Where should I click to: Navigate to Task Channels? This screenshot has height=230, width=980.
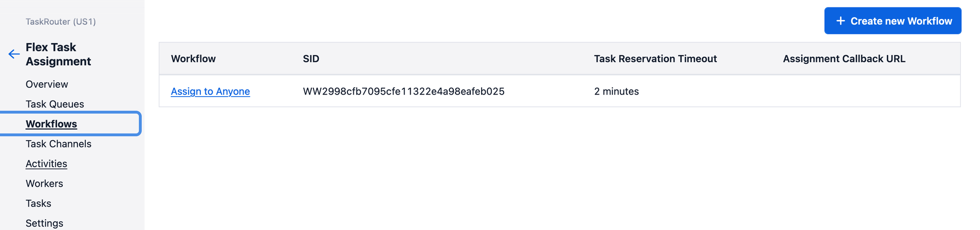pos(58,144)
